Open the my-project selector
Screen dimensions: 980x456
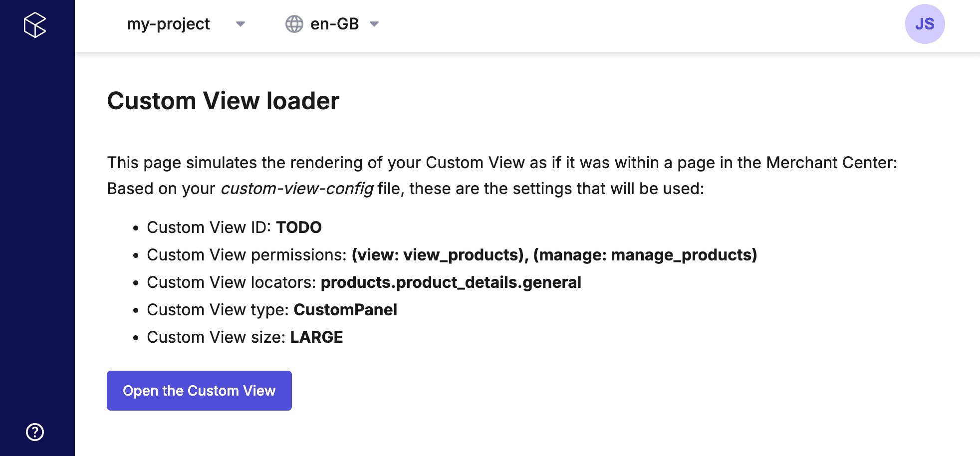tap(186, 24)
